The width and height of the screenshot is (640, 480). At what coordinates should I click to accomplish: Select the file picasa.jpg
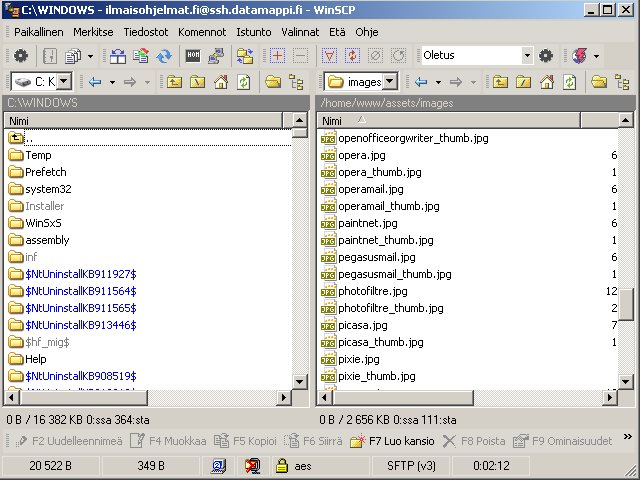[354, 325]
